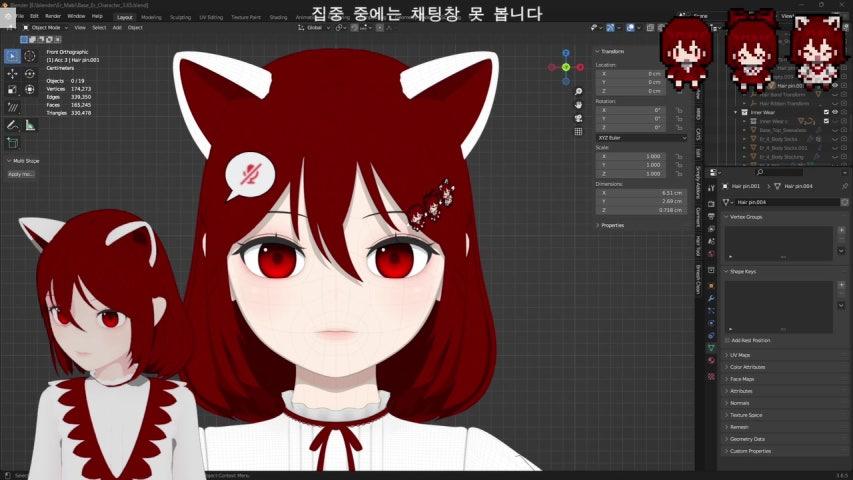
Task: Choose the Rotate tool
Action: 29,73
